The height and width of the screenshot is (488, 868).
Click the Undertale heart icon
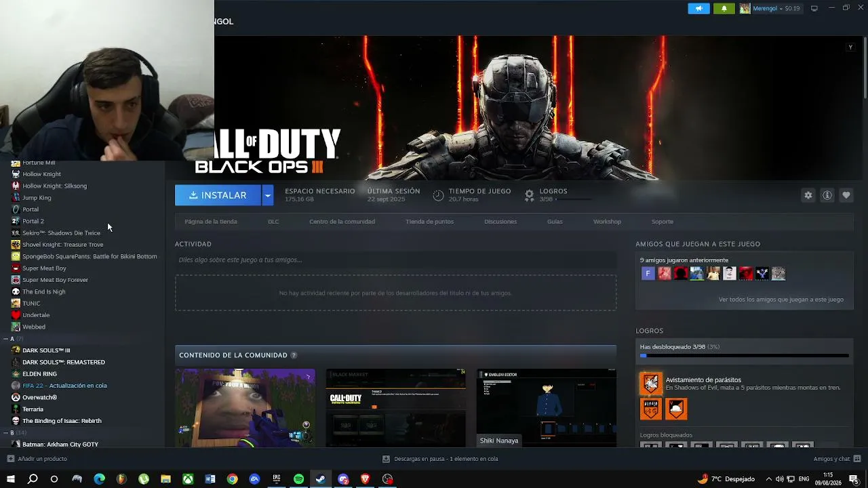[16, 314]
